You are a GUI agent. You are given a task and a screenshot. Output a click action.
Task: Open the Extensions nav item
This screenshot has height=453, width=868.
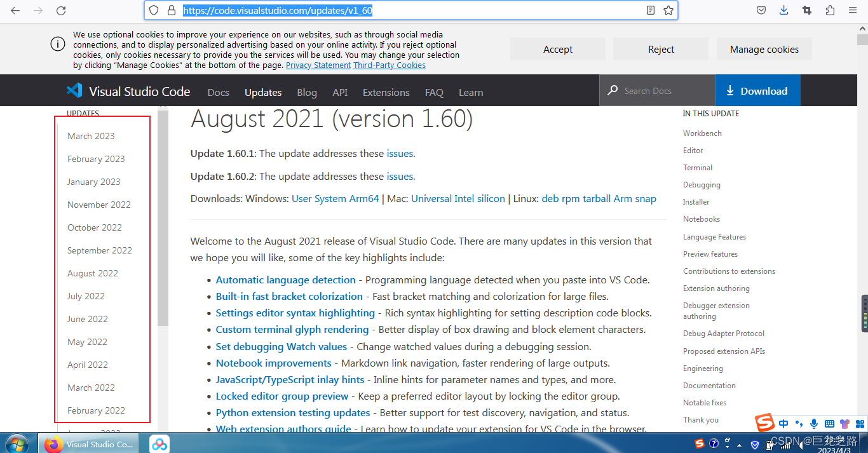[x=386, y=92]
